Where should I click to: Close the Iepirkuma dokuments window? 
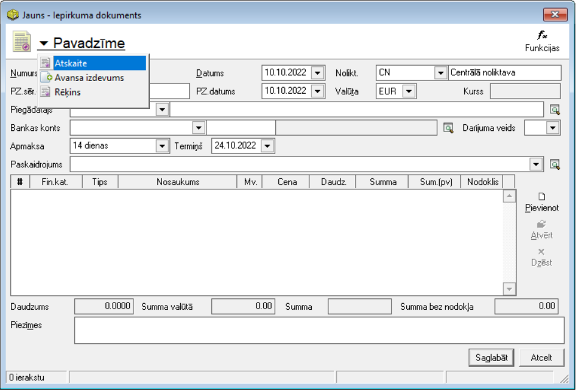coord(555,15)
